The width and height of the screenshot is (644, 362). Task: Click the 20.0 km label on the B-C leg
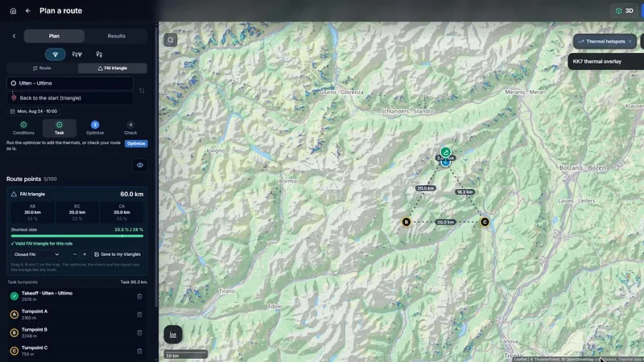tap(445, 222)
